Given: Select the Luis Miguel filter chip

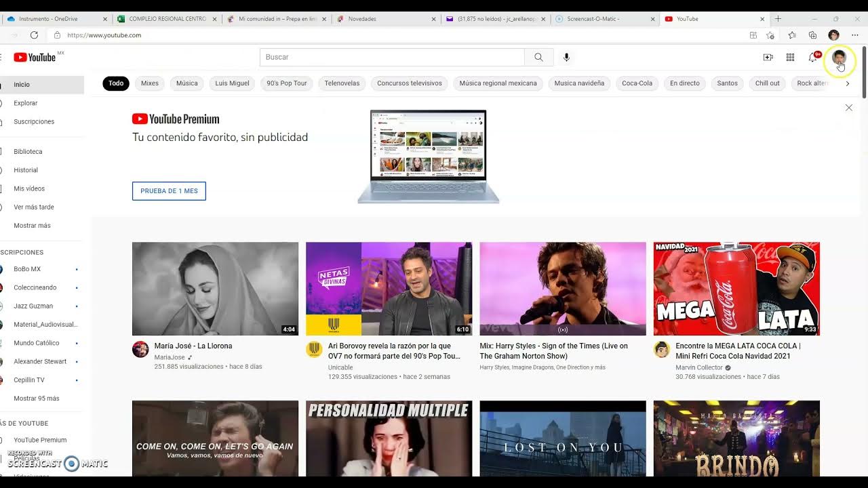Looking at the screenshot, I should coord(232,83).
